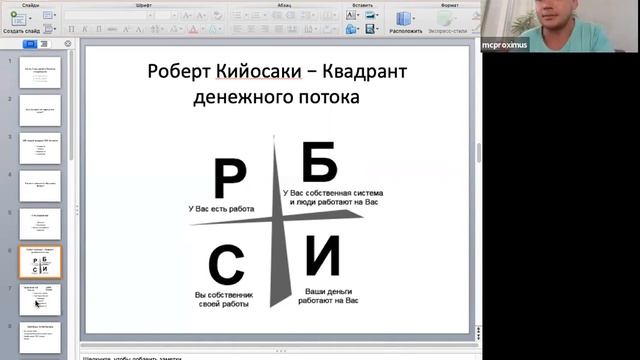Switch to outline view tab
This screenshot has width=640, height=360.
coord(44,44)
